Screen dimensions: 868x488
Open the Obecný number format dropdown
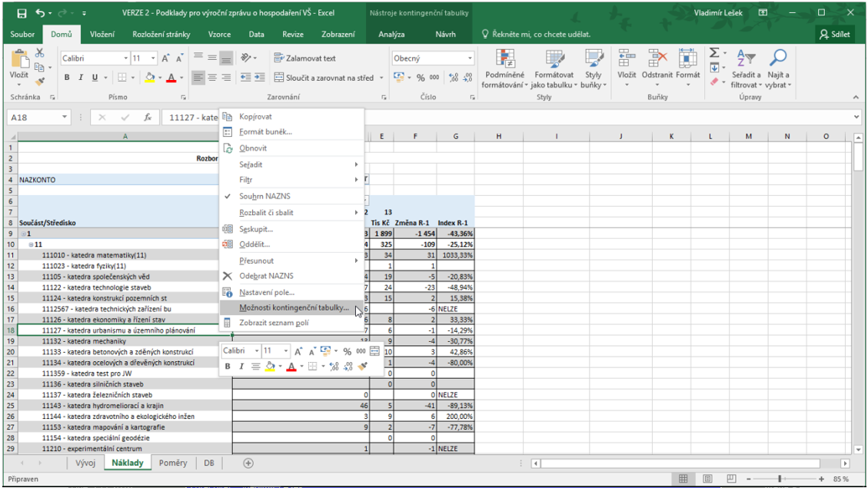point(470,58)
